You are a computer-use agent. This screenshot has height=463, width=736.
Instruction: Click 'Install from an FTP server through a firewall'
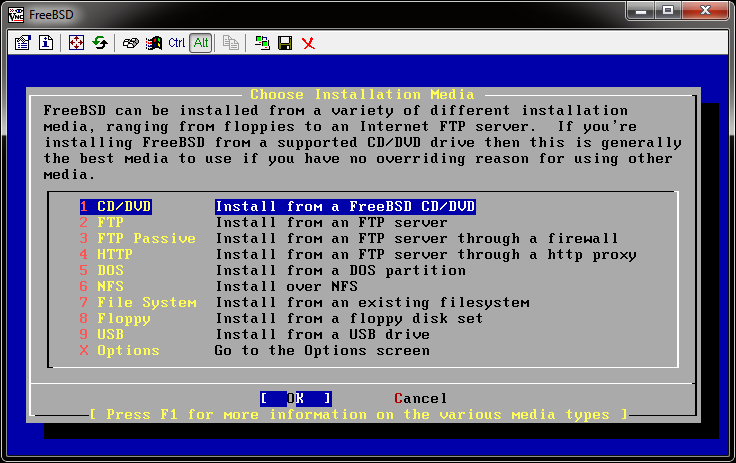pos(417,239)
